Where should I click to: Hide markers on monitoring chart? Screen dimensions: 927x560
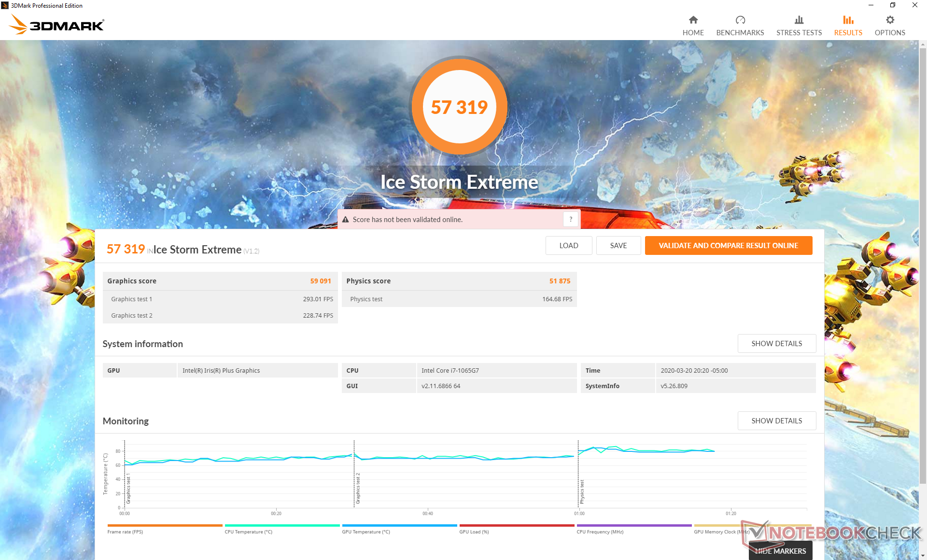pos(780,551)
